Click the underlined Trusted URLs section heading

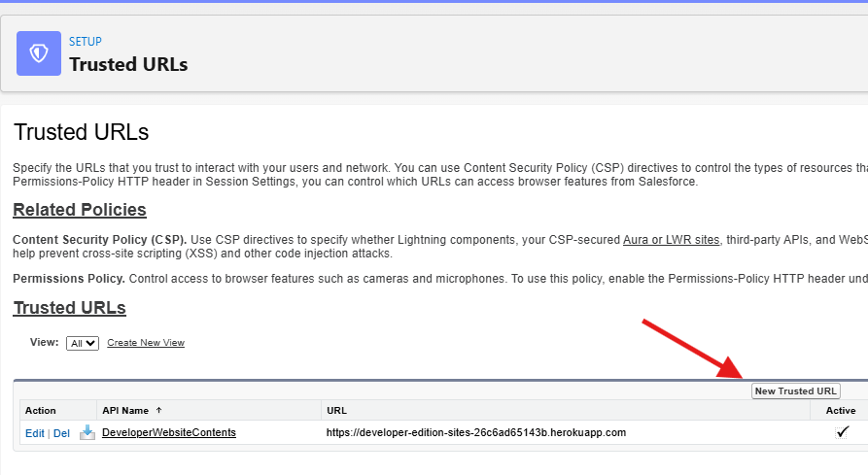click(69, 308)
